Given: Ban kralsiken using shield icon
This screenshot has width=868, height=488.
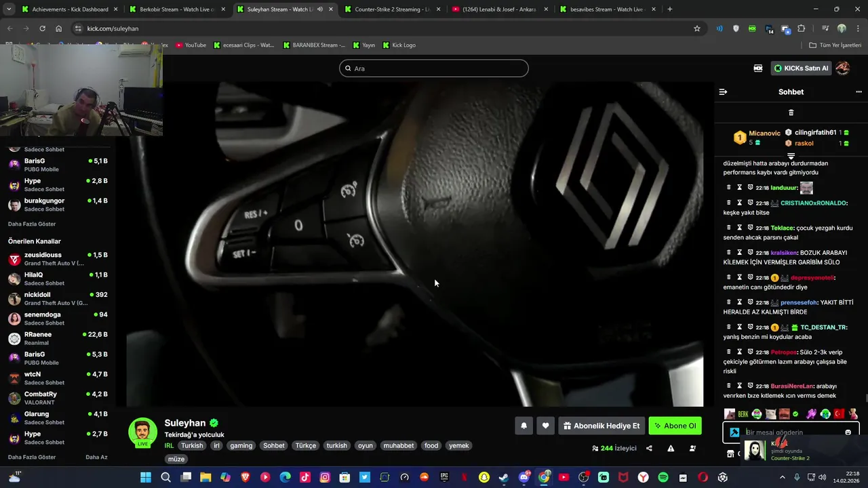Looking at the screenshot, I should pyautogui.click(x=751, y=253).
